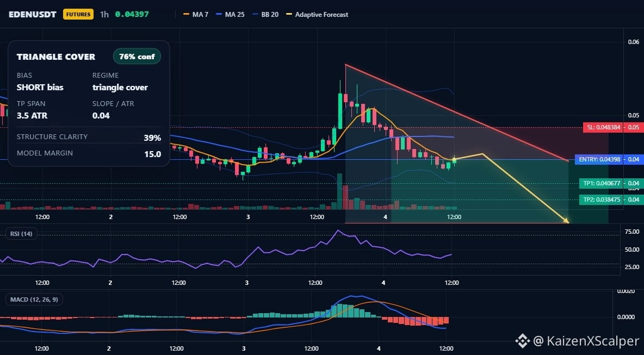The image size is (644, 355).
Task: Click the EDENUSDT symbol name
Action: coord(33,14)
